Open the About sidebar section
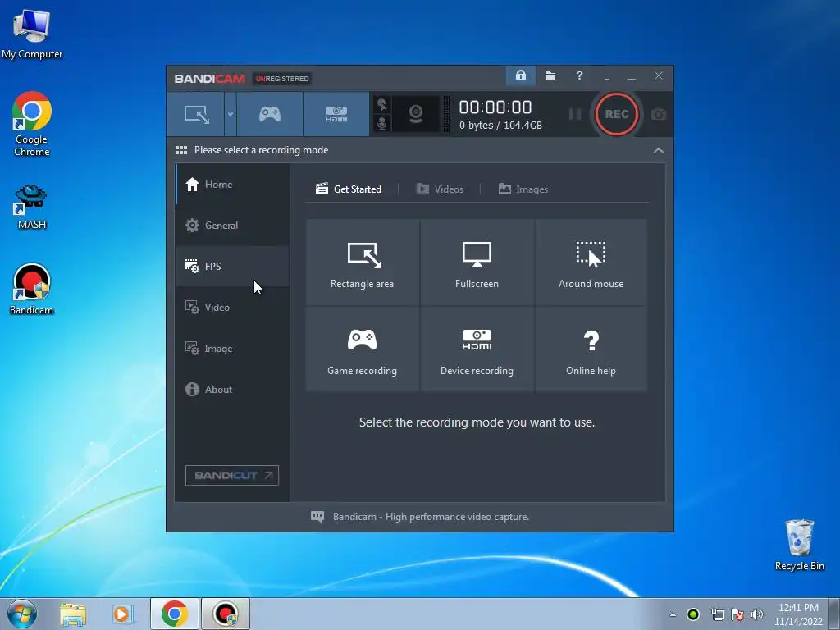840x630 pixels. click(x=232, y=390)
